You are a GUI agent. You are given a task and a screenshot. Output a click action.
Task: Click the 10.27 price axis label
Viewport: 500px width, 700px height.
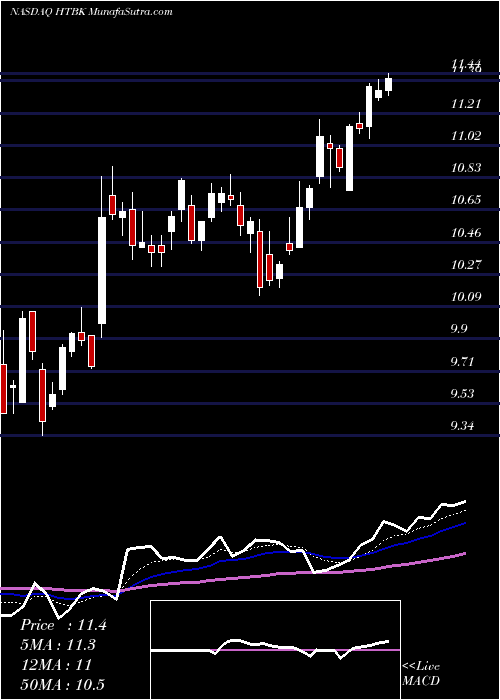[466, 265]
